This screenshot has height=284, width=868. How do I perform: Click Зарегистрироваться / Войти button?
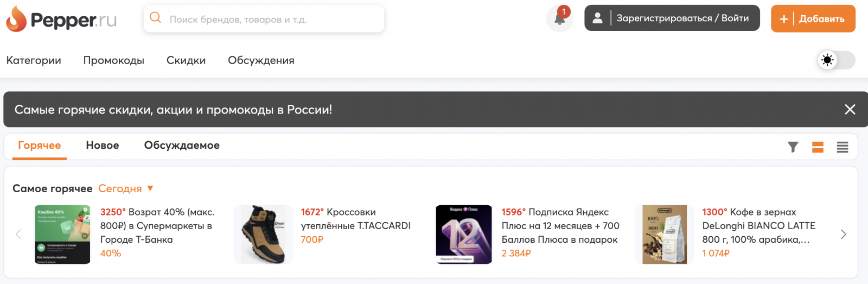682,18
